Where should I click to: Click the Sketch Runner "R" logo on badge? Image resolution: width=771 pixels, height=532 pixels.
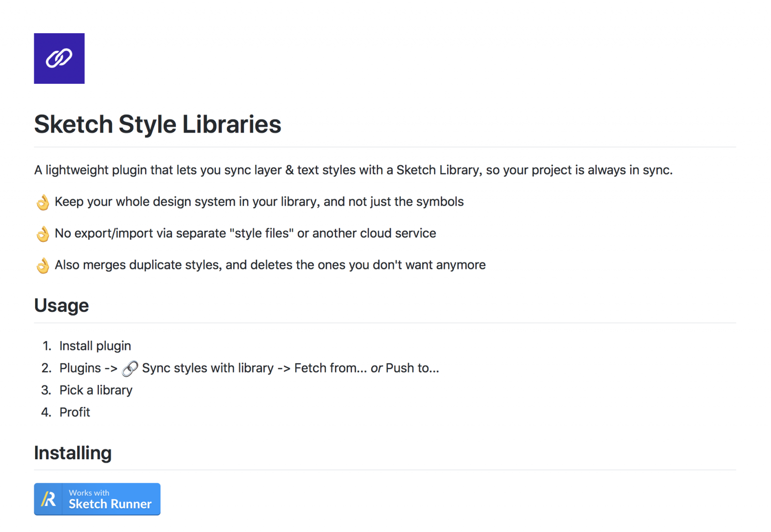tap(48, 499)
